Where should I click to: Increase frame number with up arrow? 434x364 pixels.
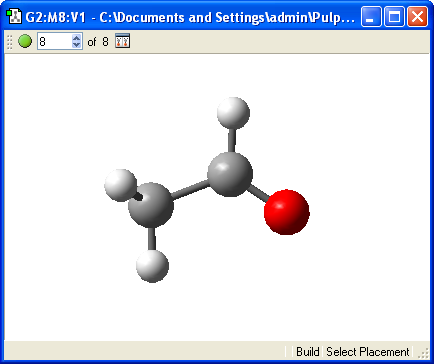(x=77, y=38)
